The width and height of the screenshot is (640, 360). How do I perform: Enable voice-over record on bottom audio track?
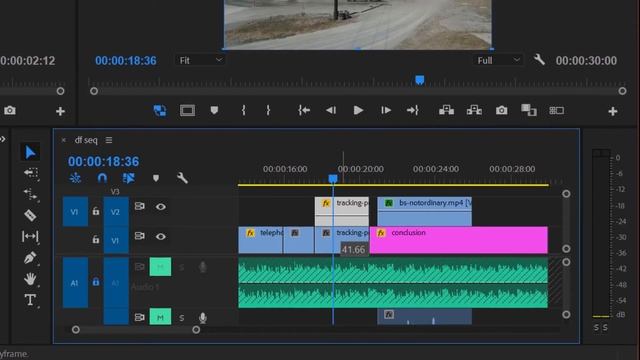point(202,318)
